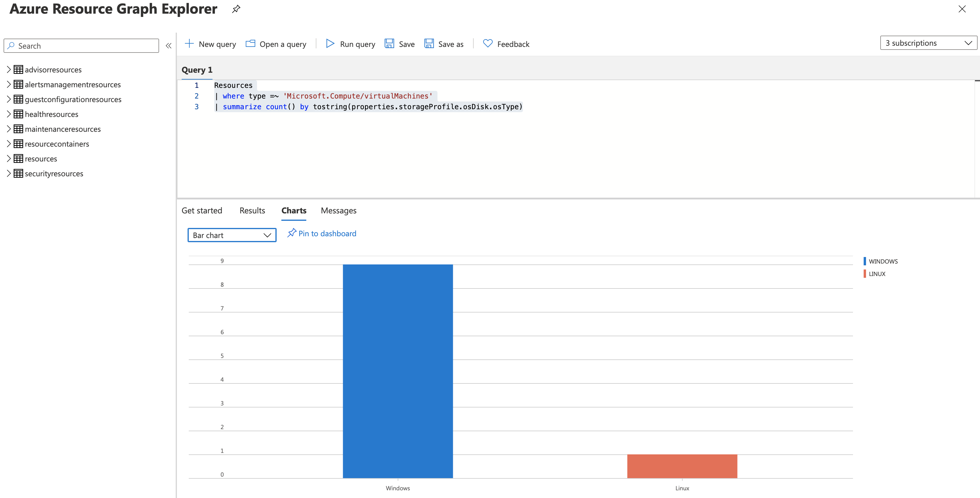The image size is (980, 498).
Task: Click the resources table icon
Action: point(18,158)
